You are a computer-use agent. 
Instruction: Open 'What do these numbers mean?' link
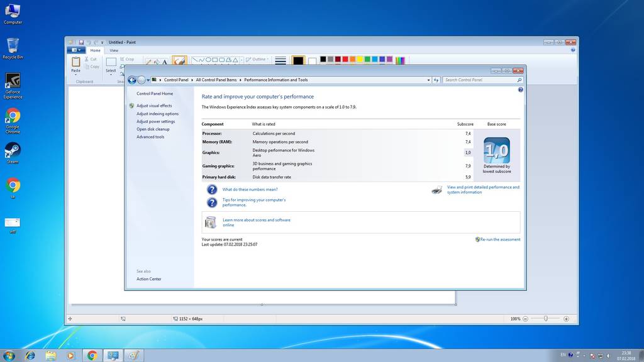250,189
